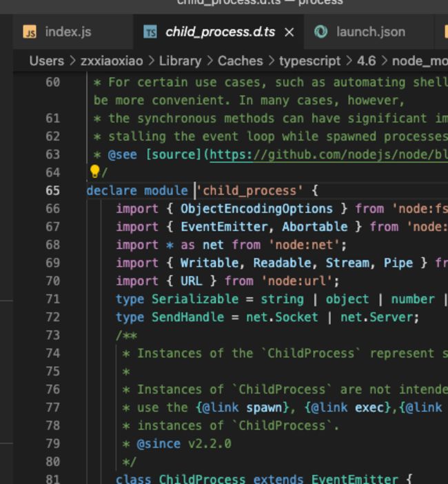Click the TS icon on child_process.d.ts tab
Image resolution: width=448 pixels, height=484 pixels.
(150, 32)
